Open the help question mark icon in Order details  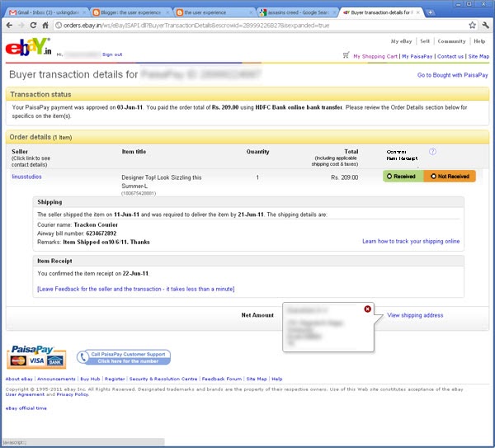(x=432, y=152)
